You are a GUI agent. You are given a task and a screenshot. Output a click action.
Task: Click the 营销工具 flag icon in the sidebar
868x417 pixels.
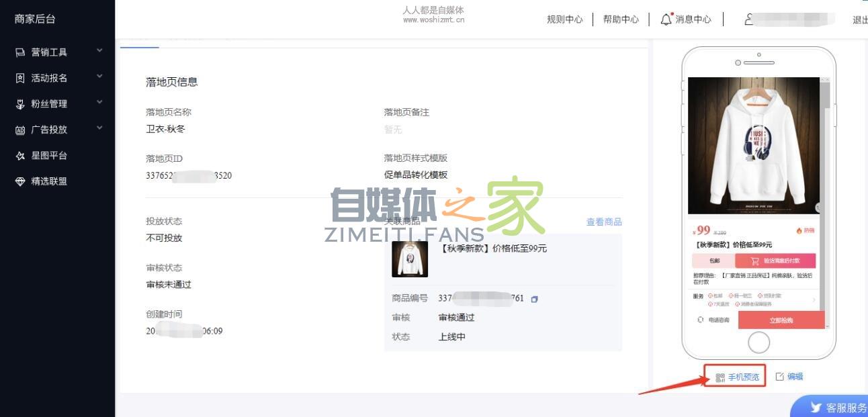pyautogui.click(x=20, y=52)
